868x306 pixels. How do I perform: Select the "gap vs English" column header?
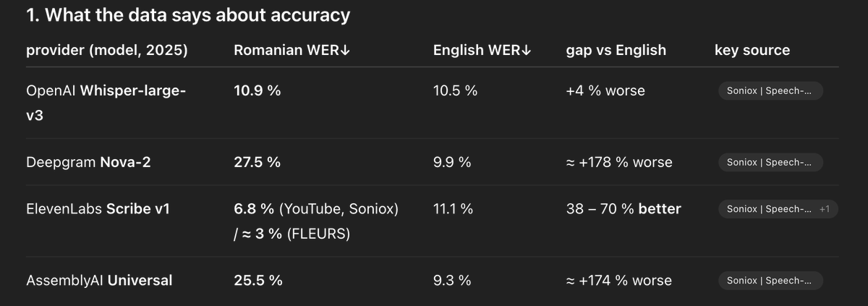coord(616,51)
